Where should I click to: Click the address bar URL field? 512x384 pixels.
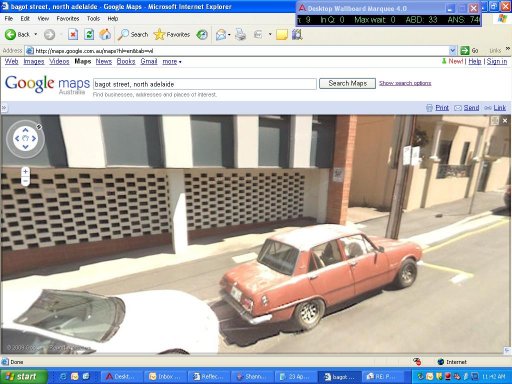pos(237,51)
